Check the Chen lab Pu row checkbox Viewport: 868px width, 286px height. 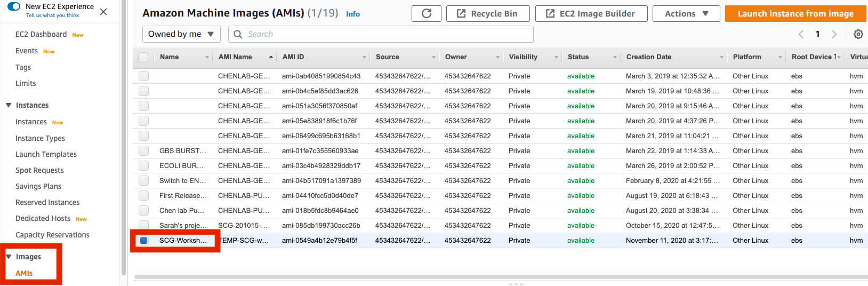tap(143, 210)
